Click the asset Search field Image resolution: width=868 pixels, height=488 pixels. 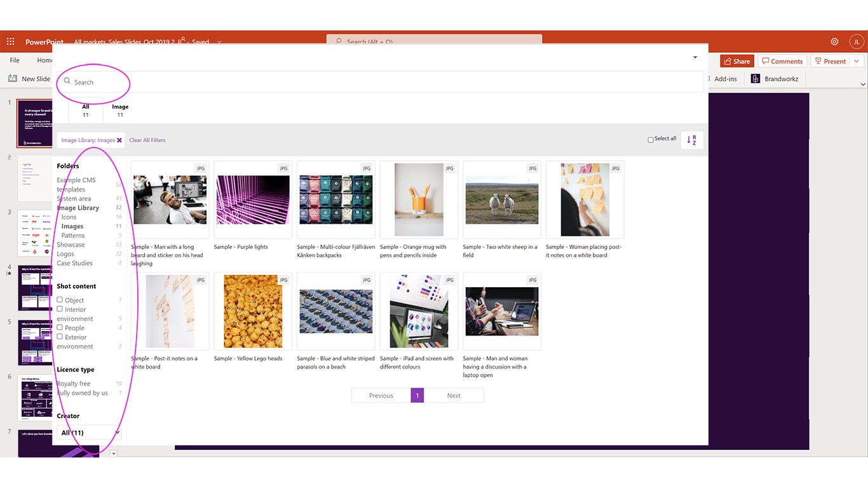point(380,82)
